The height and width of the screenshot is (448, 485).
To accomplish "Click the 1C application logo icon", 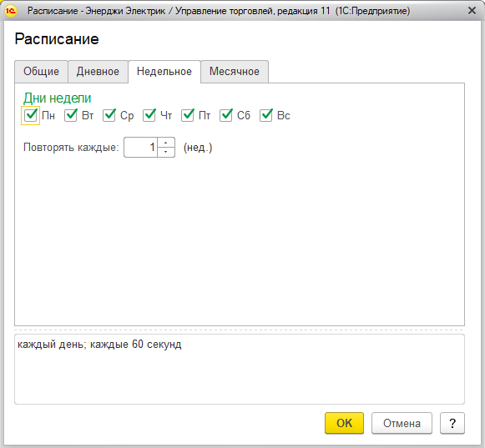I will coord(11,11).
